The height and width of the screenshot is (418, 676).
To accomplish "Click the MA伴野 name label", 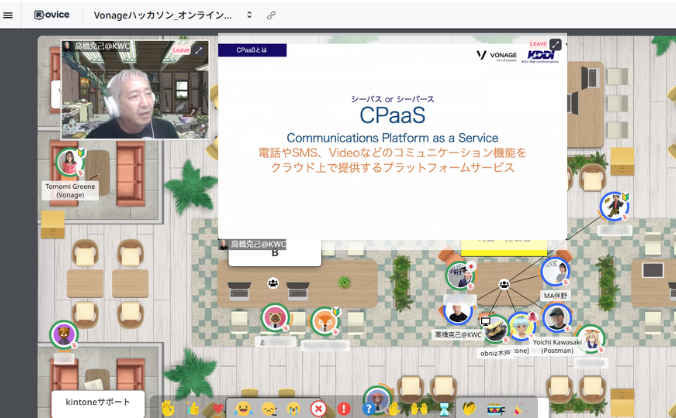I will [555, 296].
